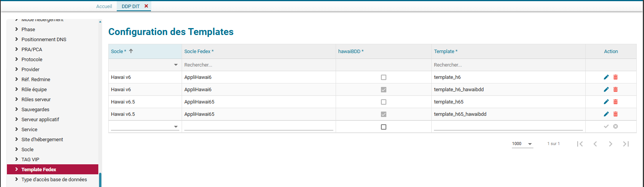
Task: Edit the template_h6_hawaibdd row
Action: coord(606,90)
